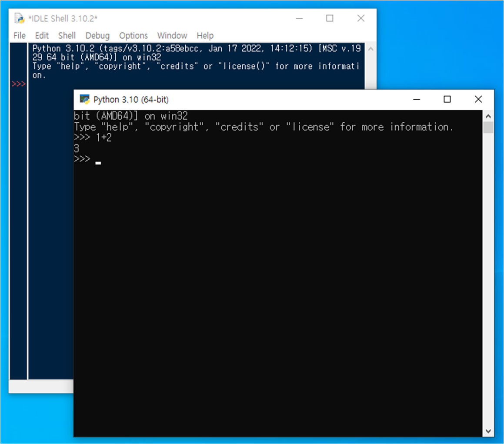
Task: Maximize the Python 3.10 (64-bit) console
Action: [447, 99]
